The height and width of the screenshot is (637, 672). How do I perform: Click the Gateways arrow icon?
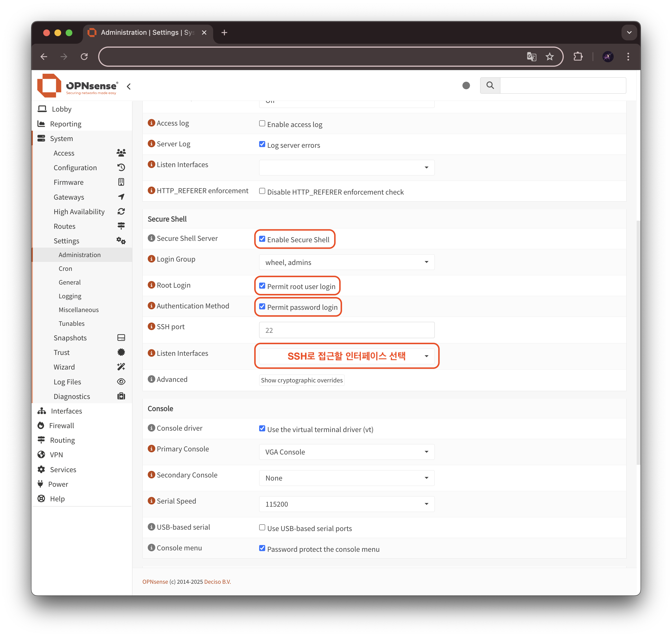click(x=121, y=197)
